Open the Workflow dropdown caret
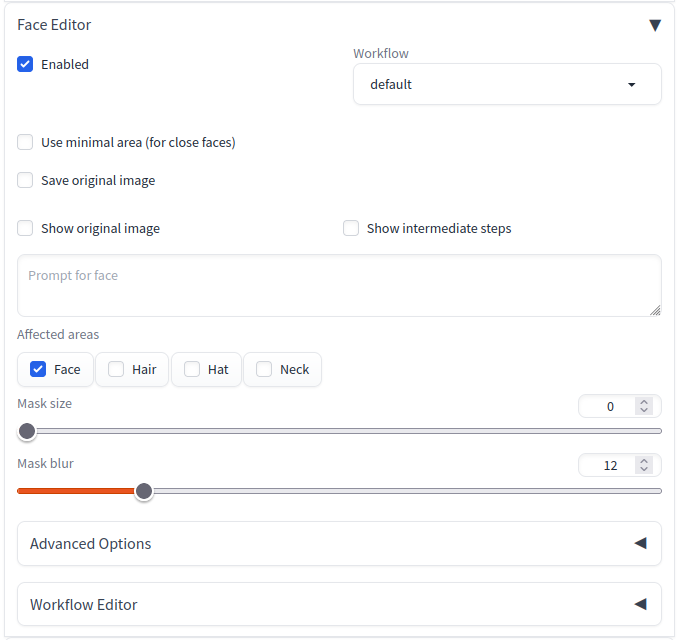The image size is (677, 640). pos(631,85)
